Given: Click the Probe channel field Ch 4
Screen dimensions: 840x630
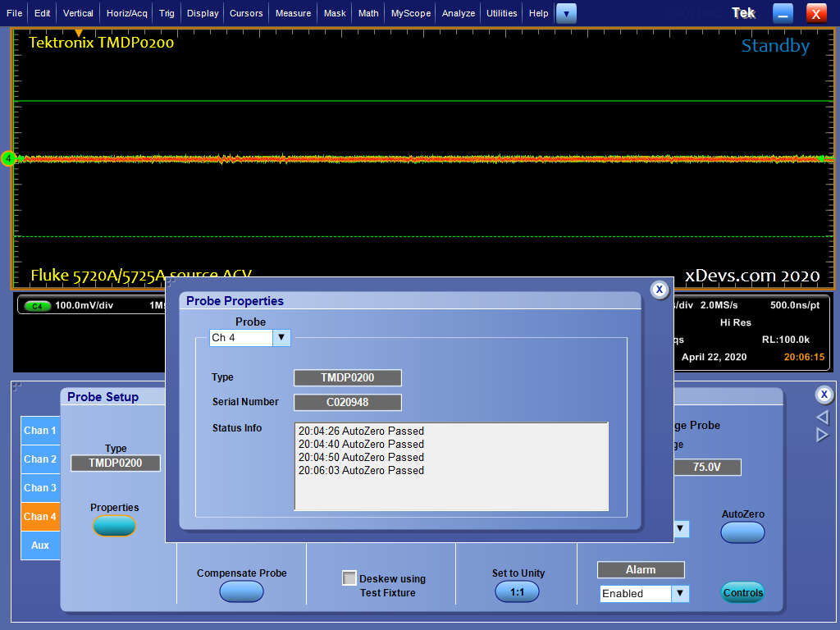Looking at the screenshot, I should coord(241,337).
